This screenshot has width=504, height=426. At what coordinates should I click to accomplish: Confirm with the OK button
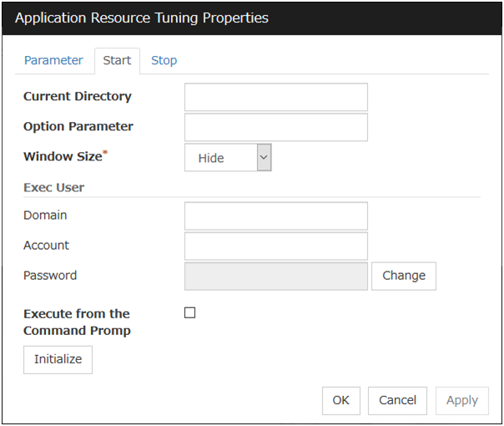coord(340,400)
